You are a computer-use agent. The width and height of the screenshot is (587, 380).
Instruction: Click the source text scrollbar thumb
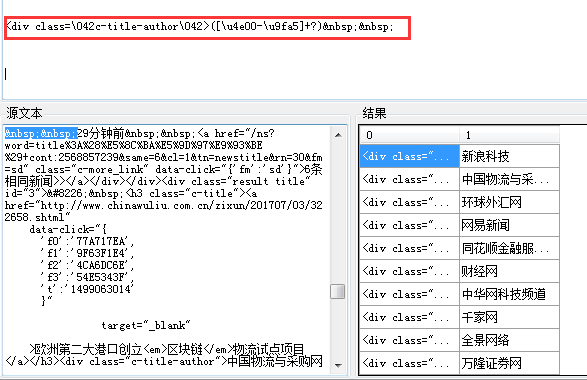tap(338, 291)
